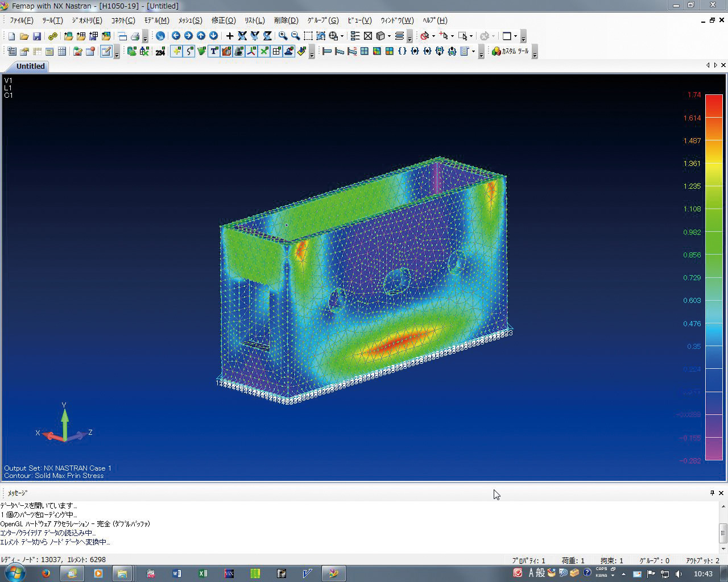
Task: Click the Zoom In magnifier icon
Action: tap(283, 36)
